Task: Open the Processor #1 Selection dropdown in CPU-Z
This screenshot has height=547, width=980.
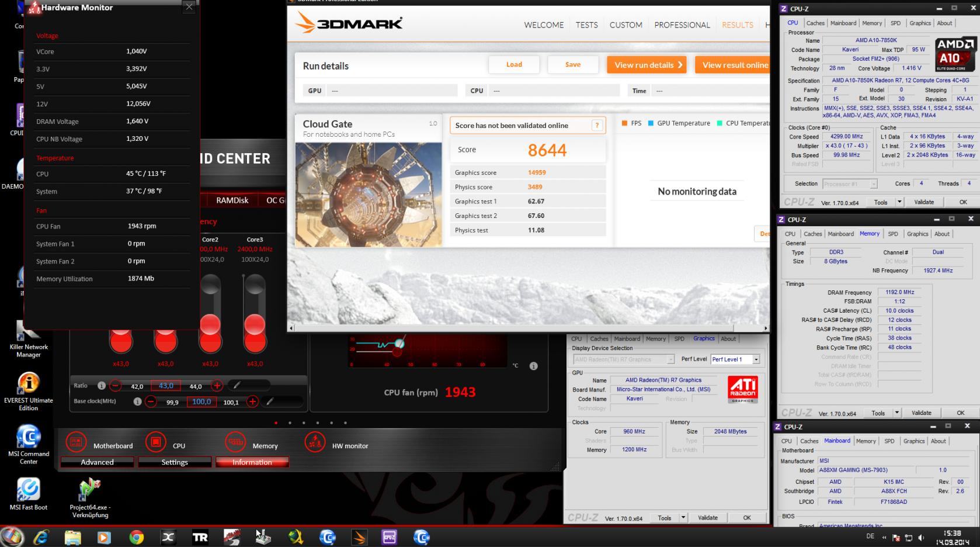Action: tap(874, 184)
